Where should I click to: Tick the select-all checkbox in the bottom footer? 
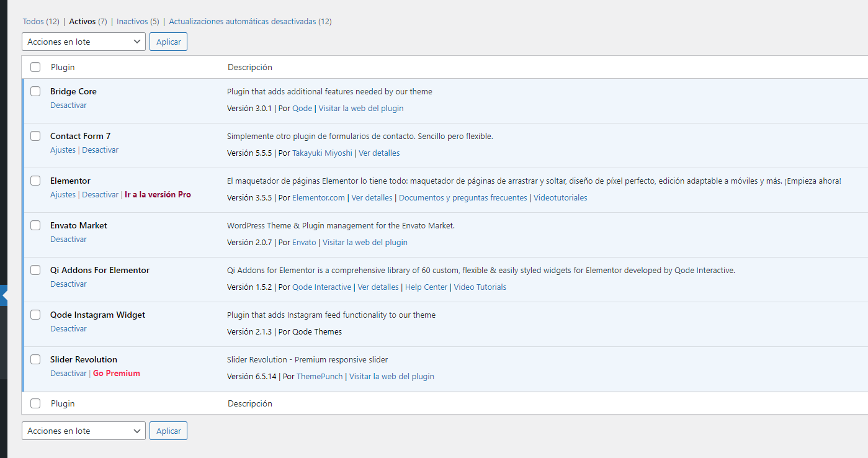35,403
